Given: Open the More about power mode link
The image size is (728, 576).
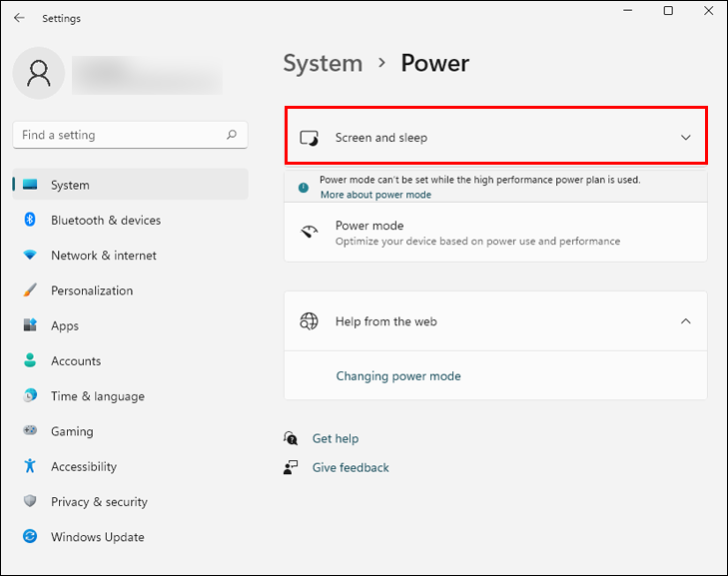Looking at the screenshot, I should coord(375,195).
